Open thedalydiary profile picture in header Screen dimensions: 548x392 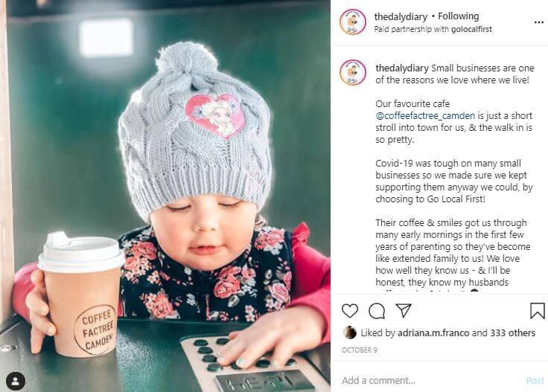[x=353, y=22]
